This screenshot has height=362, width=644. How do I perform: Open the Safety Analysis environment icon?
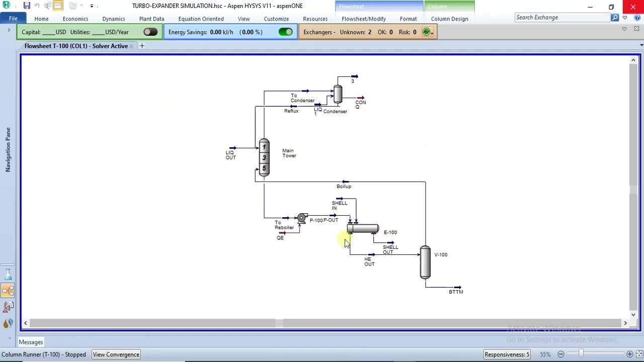tap(8, 307)
